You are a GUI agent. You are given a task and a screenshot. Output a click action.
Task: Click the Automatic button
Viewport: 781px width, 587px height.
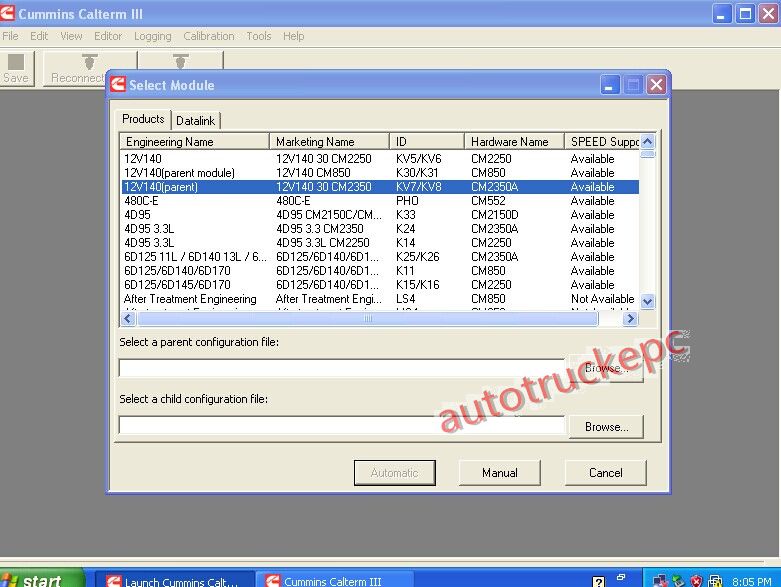coord(394,472)
